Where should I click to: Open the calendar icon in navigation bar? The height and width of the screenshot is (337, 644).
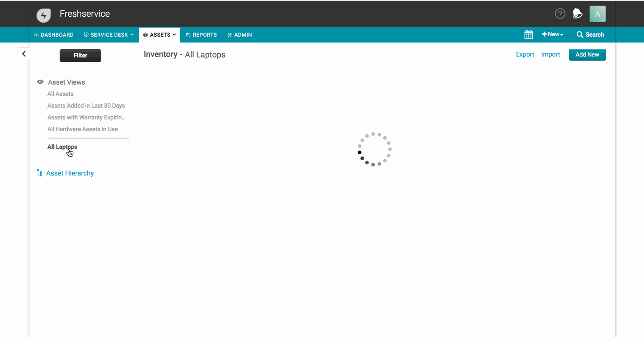click(528, 34)
